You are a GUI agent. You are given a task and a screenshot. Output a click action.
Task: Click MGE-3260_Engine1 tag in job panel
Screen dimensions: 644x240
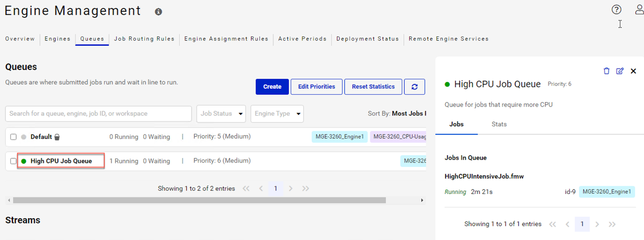(607, 192)
